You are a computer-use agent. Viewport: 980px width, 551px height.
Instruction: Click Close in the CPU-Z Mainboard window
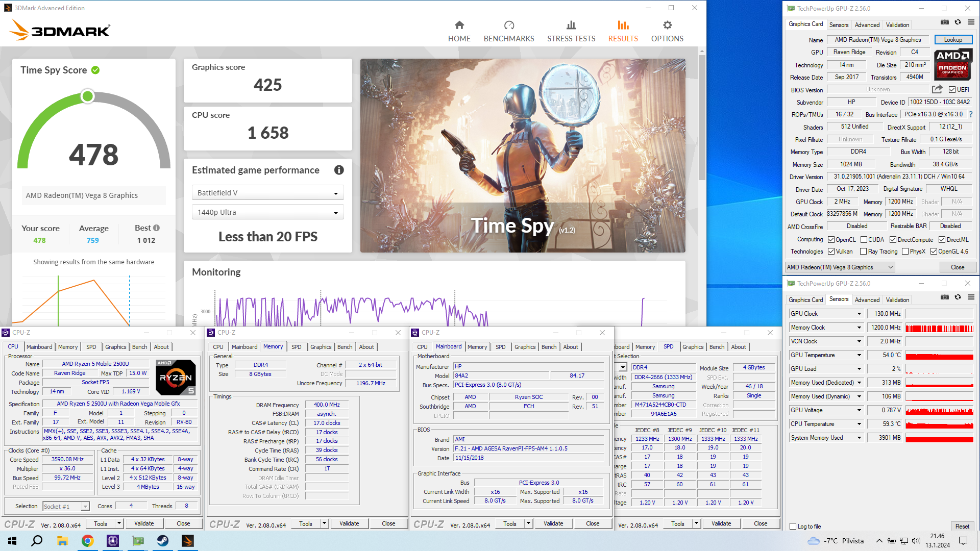tap(593, 523)
